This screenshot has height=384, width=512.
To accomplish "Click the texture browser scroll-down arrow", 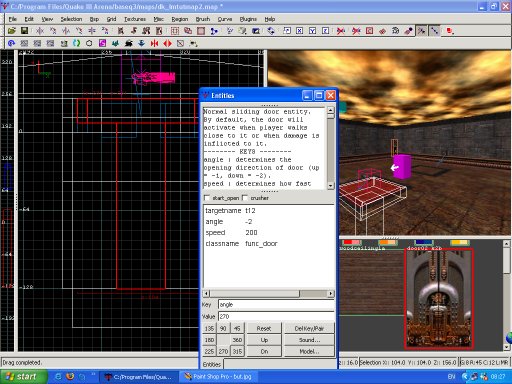I will [x=507, y=347].
